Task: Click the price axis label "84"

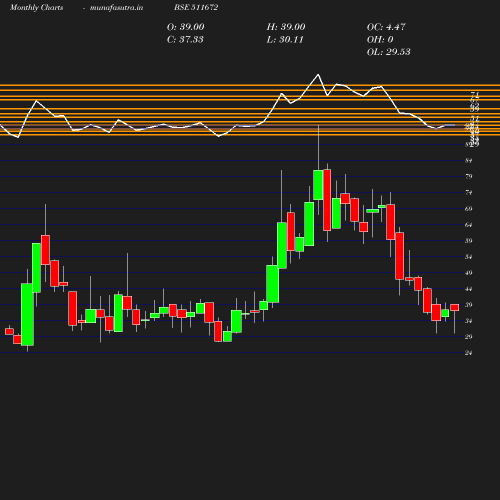Action: [x=469, y=161]
